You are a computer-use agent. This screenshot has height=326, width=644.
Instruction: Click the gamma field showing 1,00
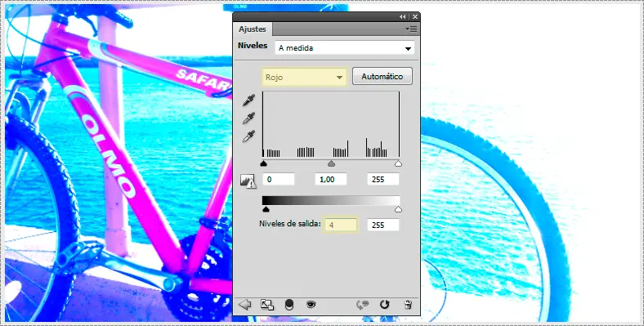(x=331, y=180)
